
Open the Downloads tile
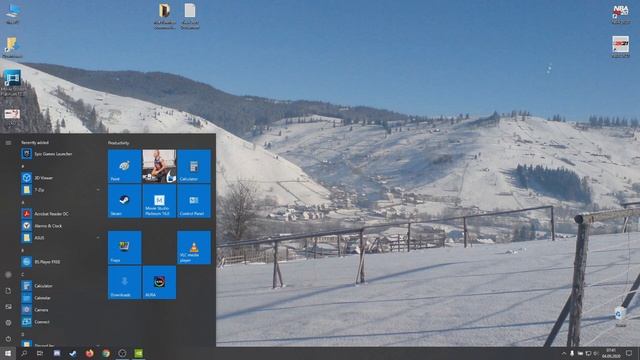(x=124, y=282)
